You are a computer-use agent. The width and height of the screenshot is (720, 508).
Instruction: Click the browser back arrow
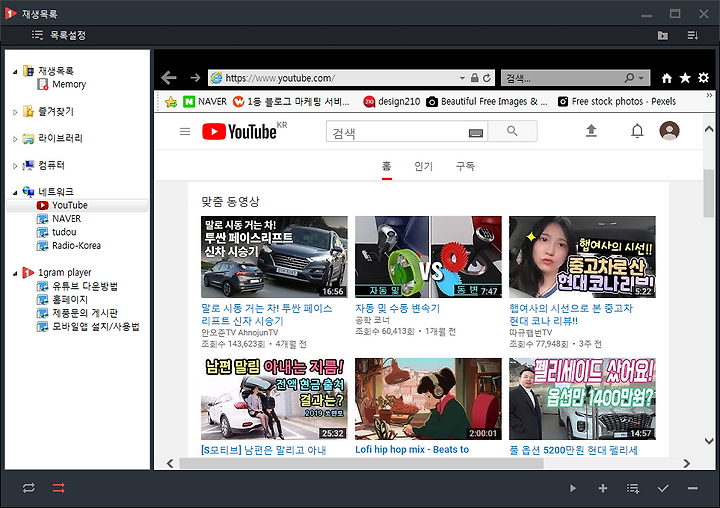169,78
